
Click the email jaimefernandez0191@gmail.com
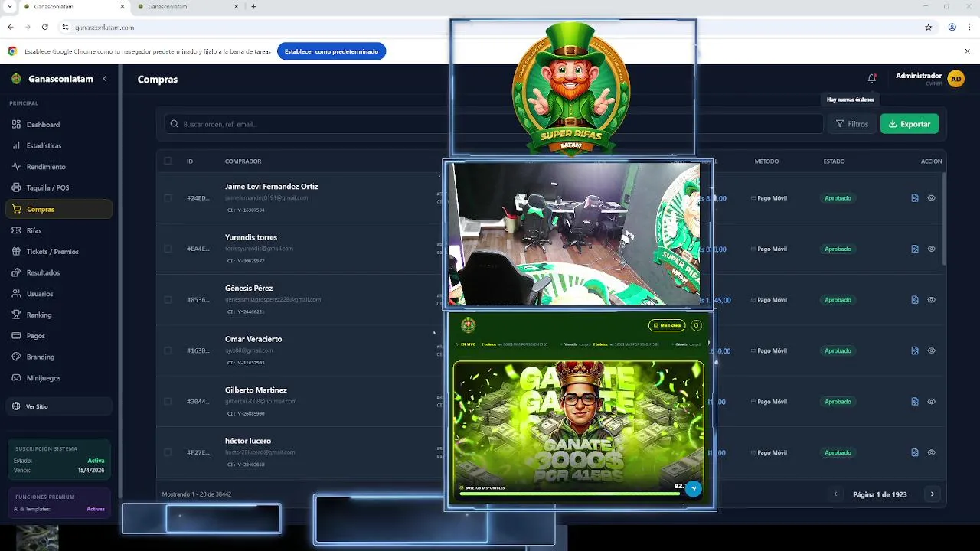(266, 197)
